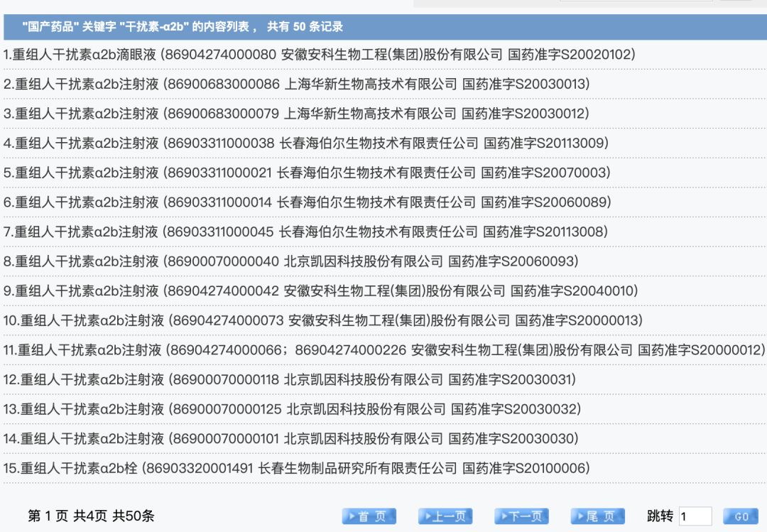Select record 15 重组人干扰素α2b栓 S20100006
This screenshot has height=532, width=767.
(x=296, y=468)
